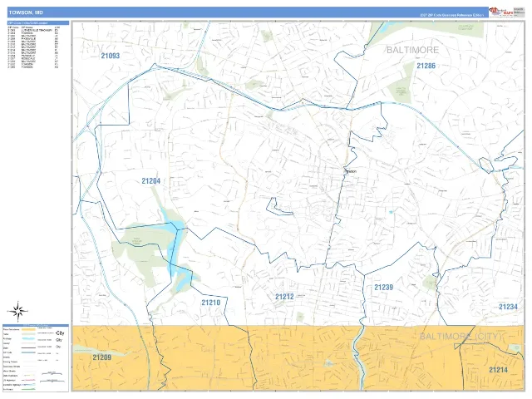The width and height of the screenshot is (532, 399).
Task: Select ZIP code label 21214
Action: click(x=498, y=370)
